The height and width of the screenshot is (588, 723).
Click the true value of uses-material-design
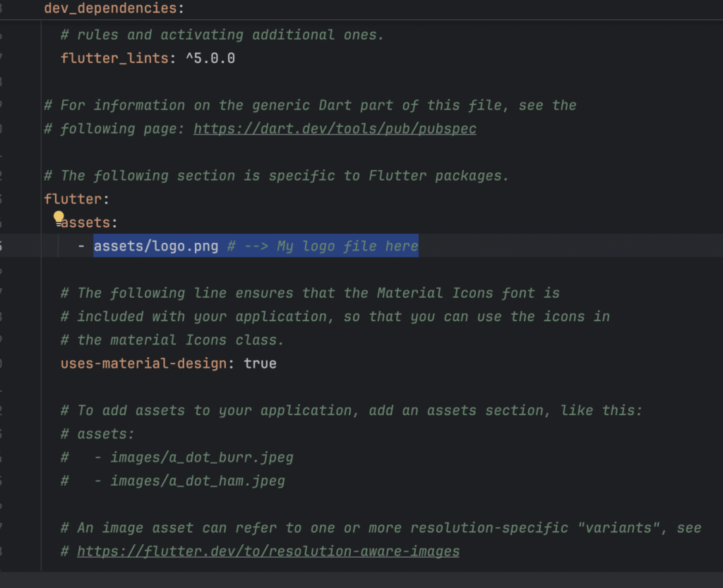(260, 364)
